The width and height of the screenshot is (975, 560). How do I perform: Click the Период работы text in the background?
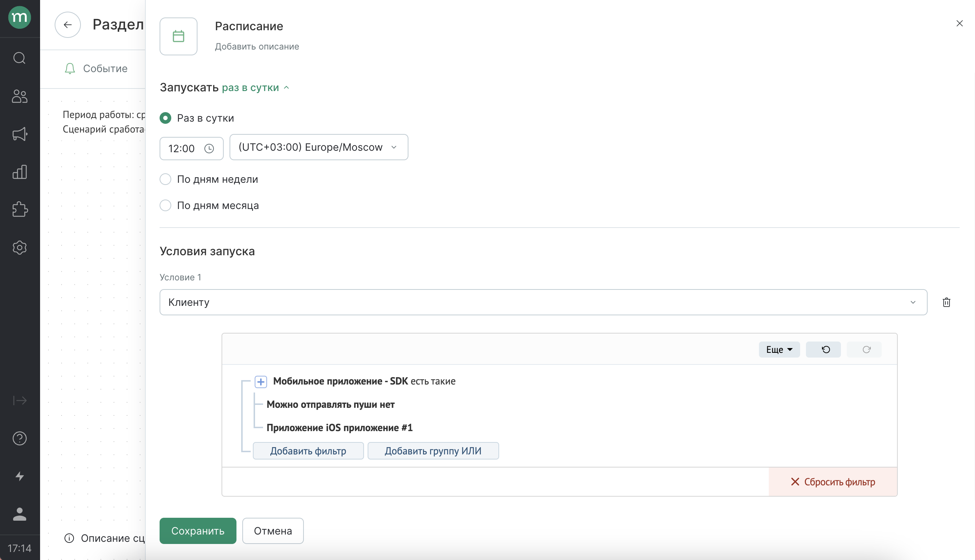pos(104,115)
